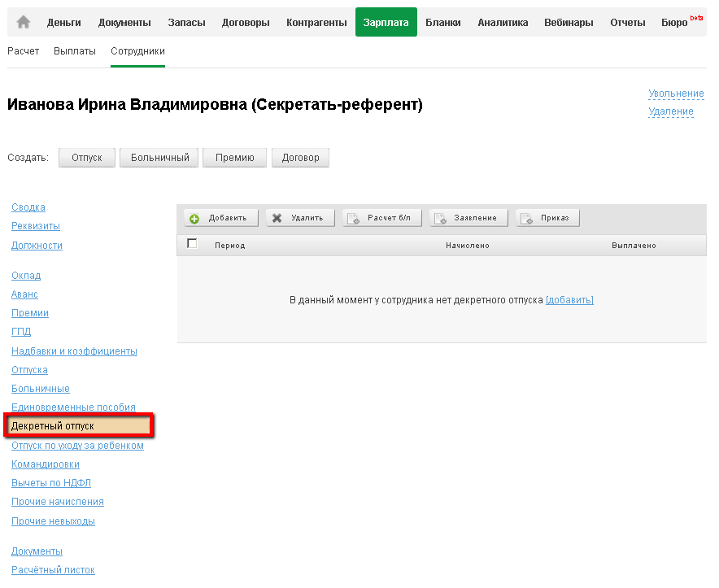This screenshot has width=719, height=588.
Task: Click the Добавить toolbar button text
Action: tap(228, 218)
